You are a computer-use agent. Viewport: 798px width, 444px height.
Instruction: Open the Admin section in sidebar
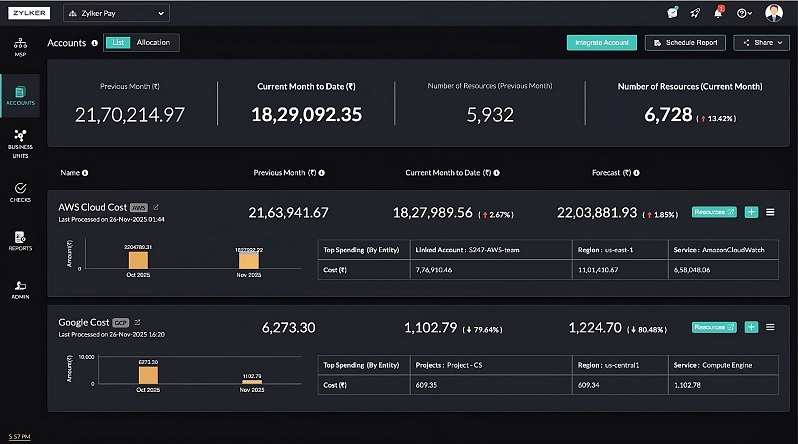point(20,289)
